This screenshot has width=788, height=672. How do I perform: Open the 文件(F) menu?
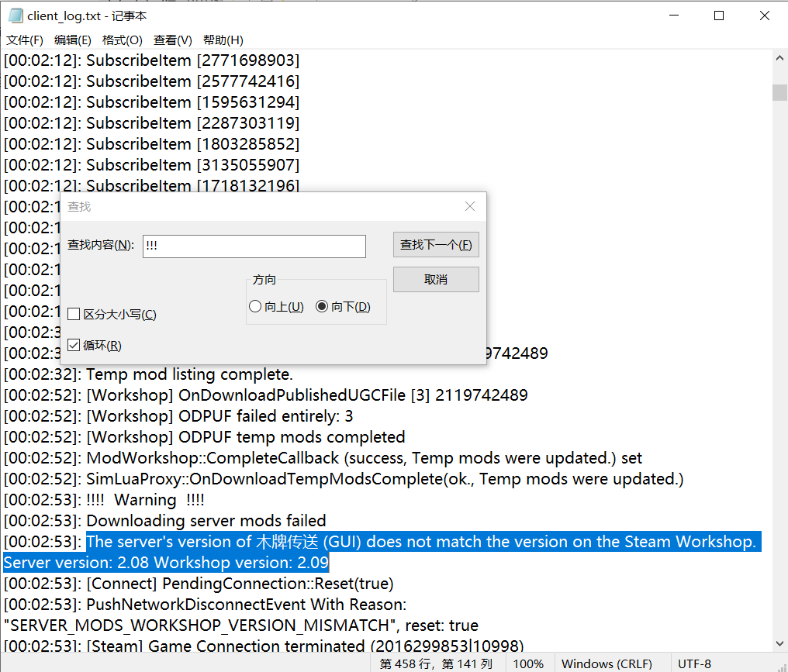[25, 40]
